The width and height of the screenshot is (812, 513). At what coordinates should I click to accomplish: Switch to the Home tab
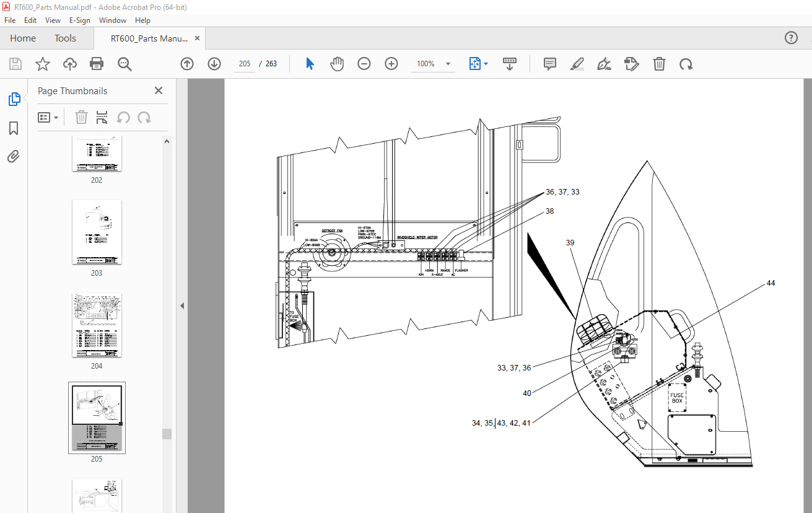tap(23, 38)
